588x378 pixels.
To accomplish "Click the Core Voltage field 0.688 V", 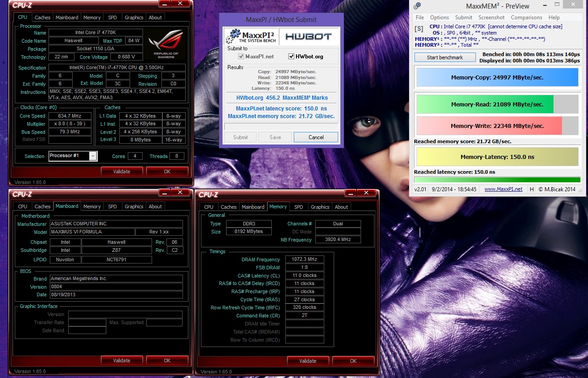I will pyautogui.click(x=126, y=57).
